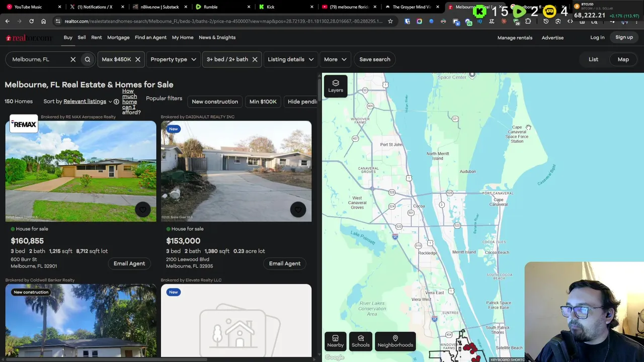Click the RE/MAX brokerage logo
Image resolution: width=644 pixels, height=362 pixels.
(24, 124)
